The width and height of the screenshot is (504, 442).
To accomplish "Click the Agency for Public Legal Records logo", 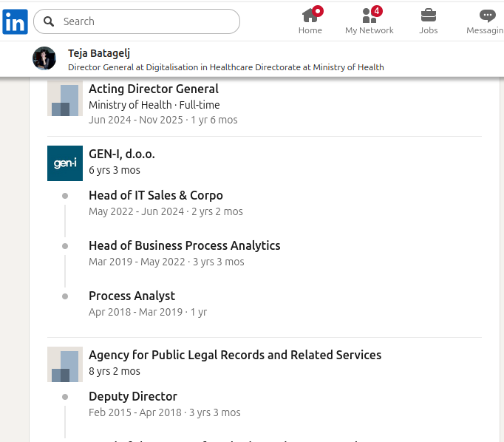I will pyautogui.click(x=65, y=364).
